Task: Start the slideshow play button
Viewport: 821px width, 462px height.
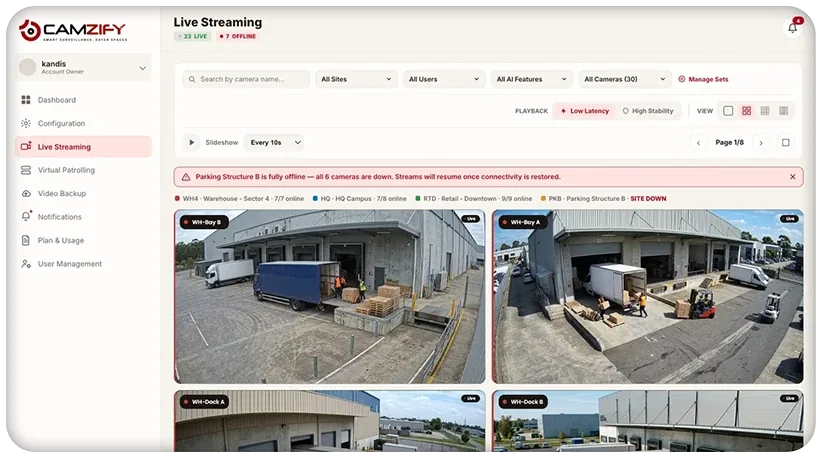Action: pos(192,142)
